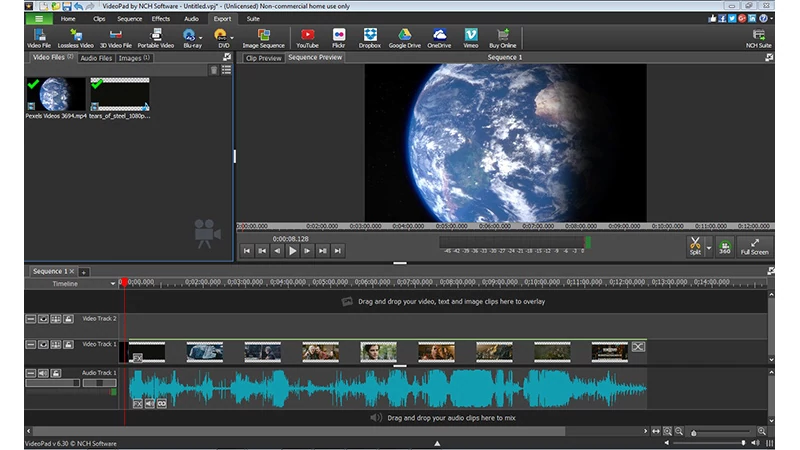
Task: Click the Undo arrow in title bar
Action: (x=79, y=6)
